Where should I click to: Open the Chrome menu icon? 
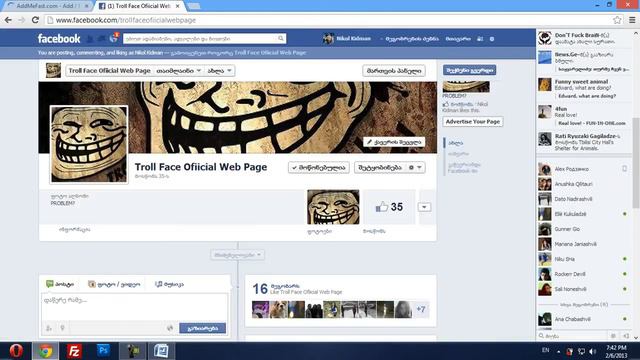pos(632,20)
